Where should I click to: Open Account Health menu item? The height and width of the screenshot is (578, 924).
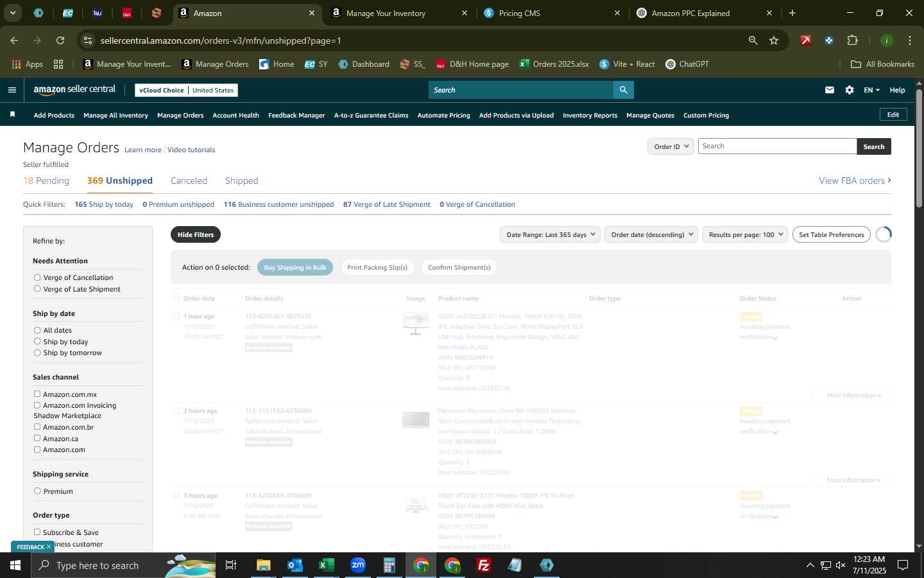point(235,115)
